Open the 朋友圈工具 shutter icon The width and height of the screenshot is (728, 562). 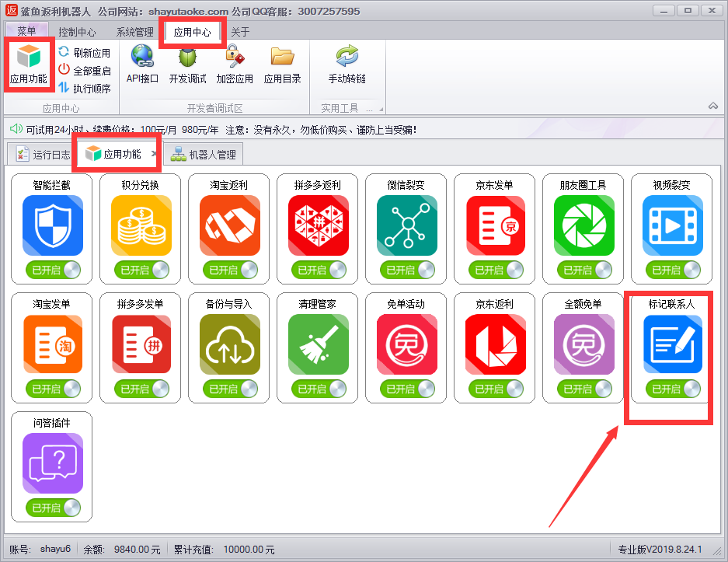click(584, 225)
